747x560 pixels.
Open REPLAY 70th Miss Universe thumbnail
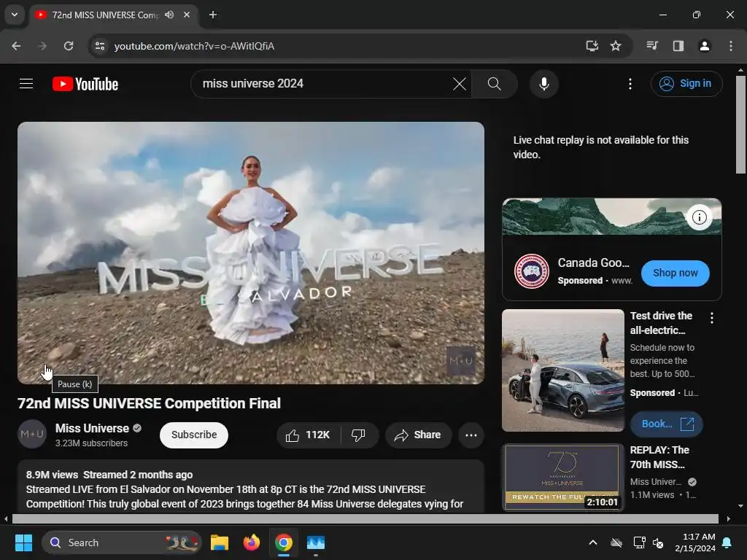(562, 478)
